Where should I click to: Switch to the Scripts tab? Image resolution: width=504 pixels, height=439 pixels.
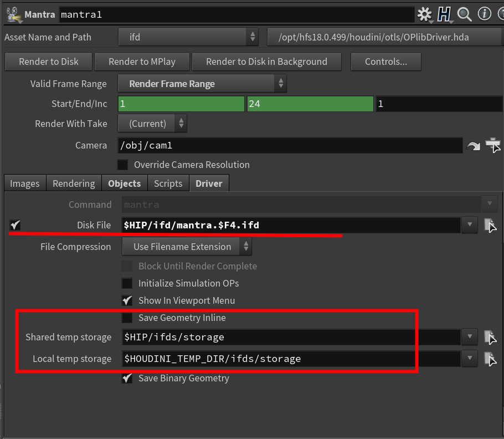coord(168,183)
